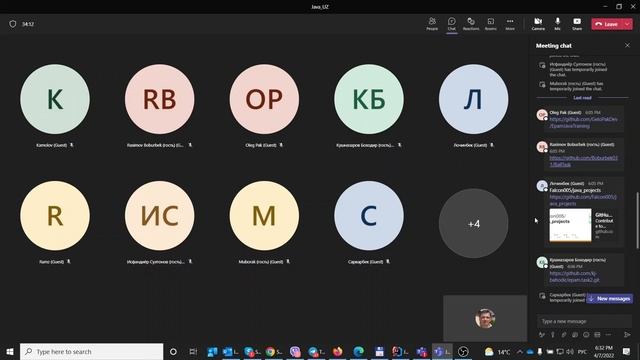Open the Reactions menu
The width and height of the screenshot is (640, 360).
[x=471, y=24]
